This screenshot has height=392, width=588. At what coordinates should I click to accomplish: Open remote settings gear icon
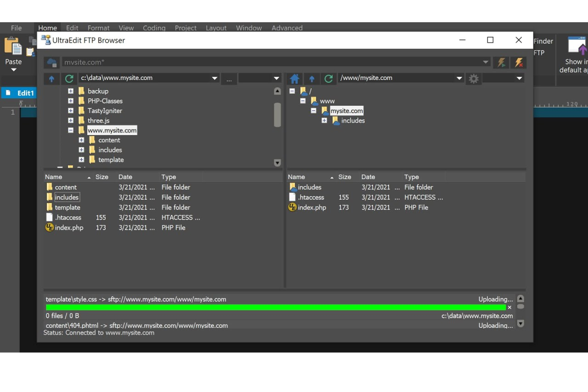474,79
